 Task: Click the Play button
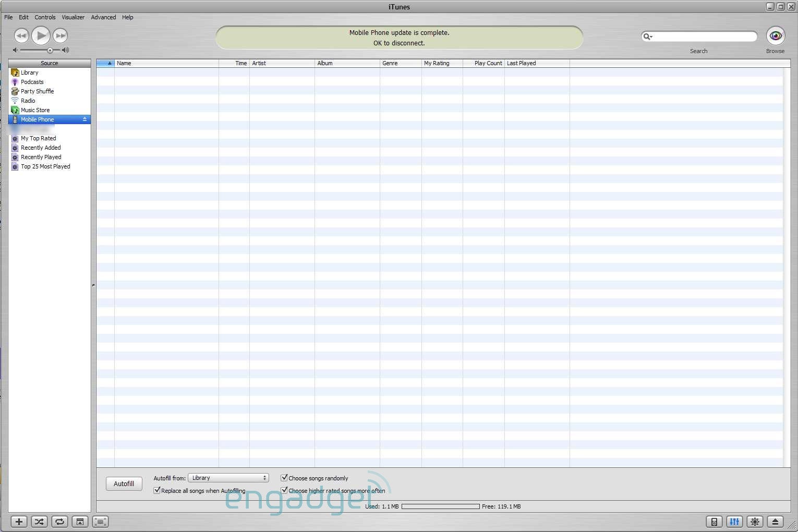(x=41, y=35)
